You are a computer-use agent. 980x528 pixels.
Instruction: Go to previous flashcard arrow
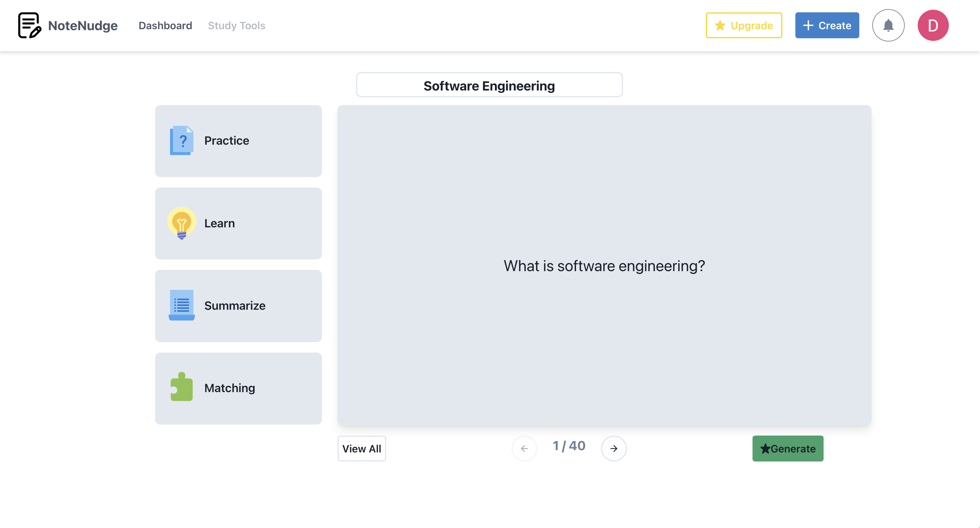coord(524,449)
